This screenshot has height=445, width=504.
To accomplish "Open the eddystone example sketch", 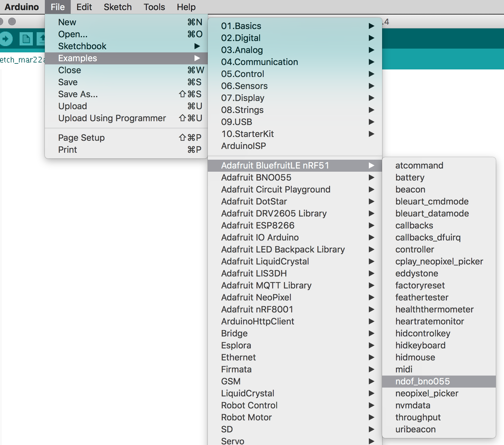I will [x=439, y=273].
